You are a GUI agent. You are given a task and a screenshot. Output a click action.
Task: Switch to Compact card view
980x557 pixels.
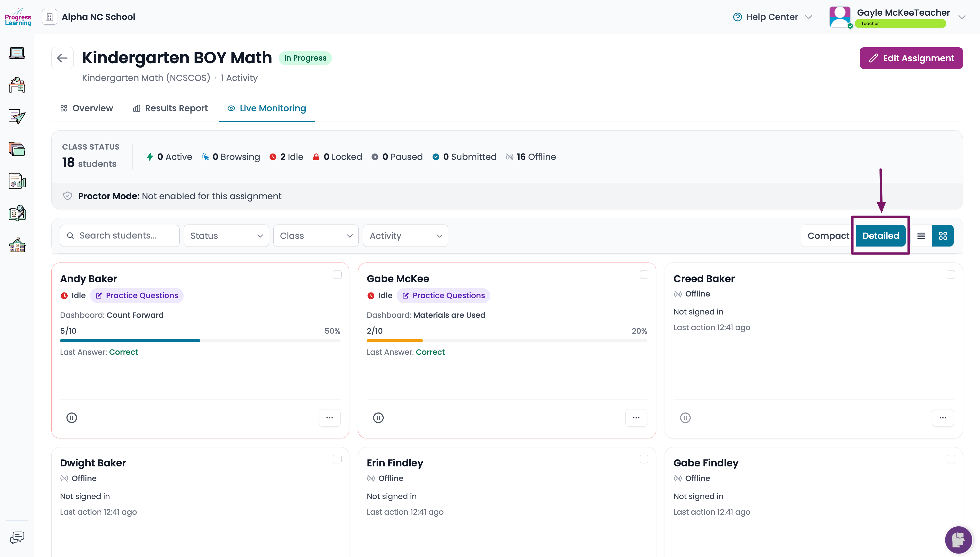point(828,236)
